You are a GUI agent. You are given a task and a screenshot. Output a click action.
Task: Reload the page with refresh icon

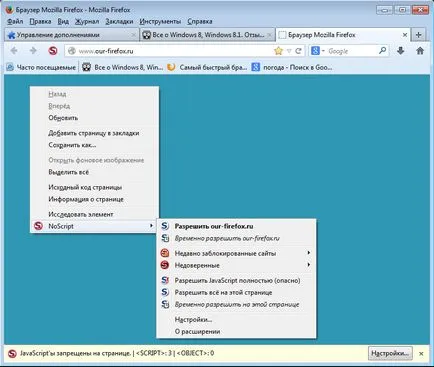(299, 51)
